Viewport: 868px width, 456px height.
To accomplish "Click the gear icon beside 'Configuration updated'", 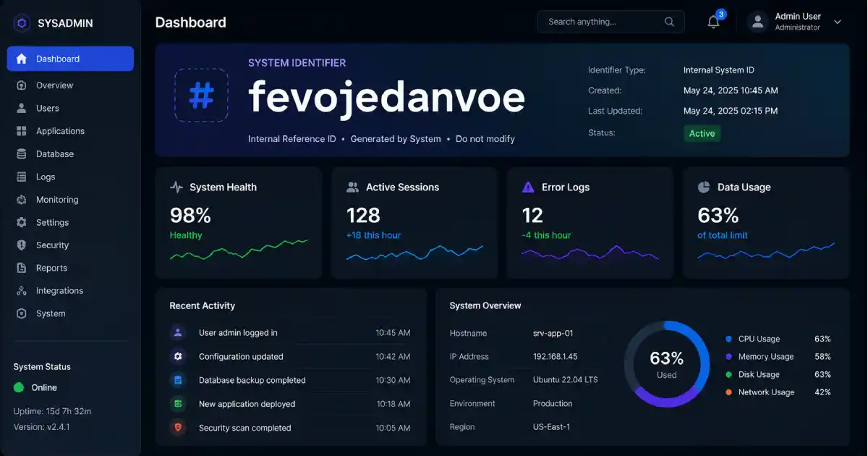I will (x=177, y=356).
